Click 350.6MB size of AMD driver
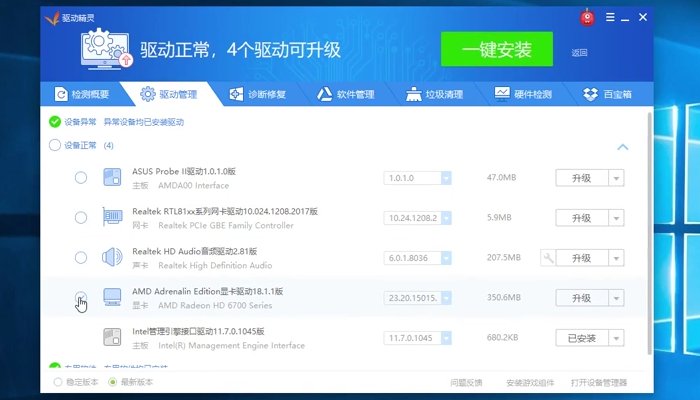The height and width of the screenshot is (400, 700). 504,297
